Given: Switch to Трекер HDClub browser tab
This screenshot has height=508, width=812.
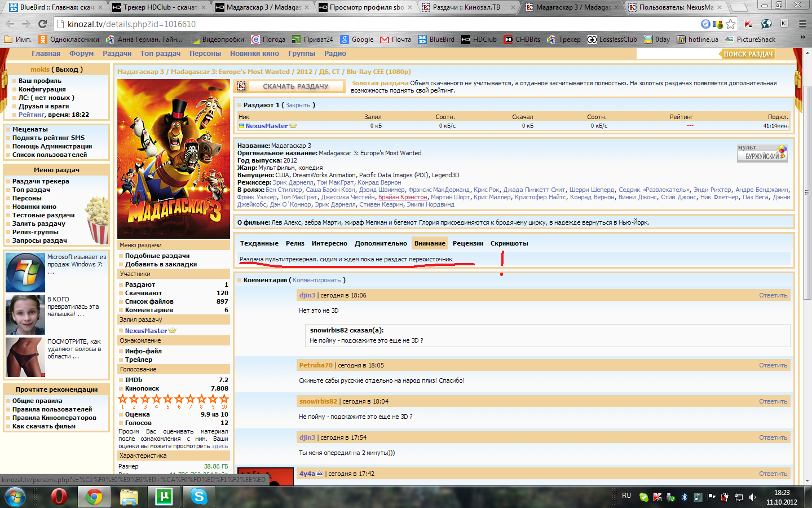Looking at the screenshot, I should pyautogui.click(x=160, y=7).
